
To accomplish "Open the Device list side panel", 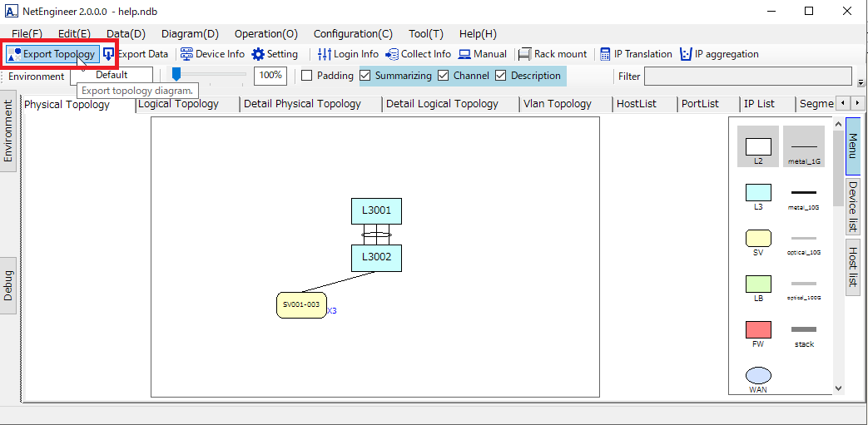I will pos(853,207).
